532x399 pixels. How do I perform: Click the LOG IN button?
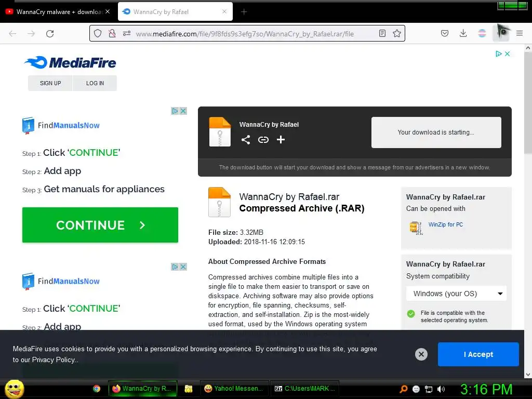[95, 83]
